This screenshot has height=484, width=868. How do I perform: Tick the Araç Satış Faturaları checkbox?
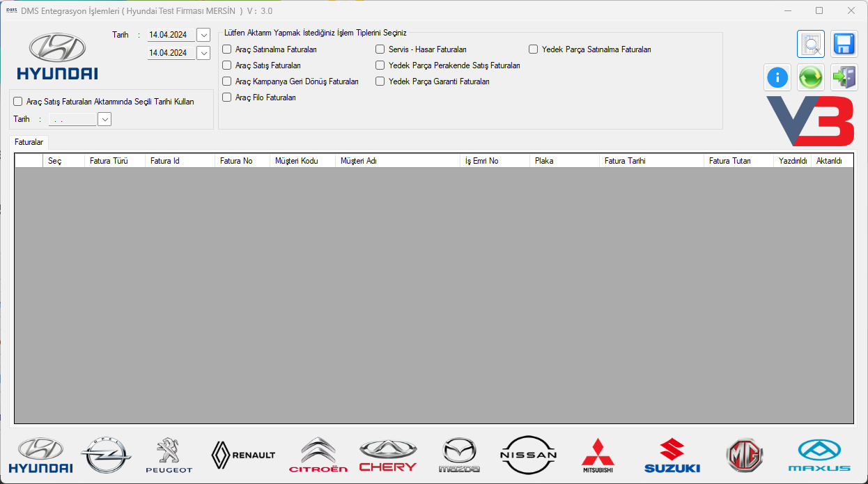226,65
